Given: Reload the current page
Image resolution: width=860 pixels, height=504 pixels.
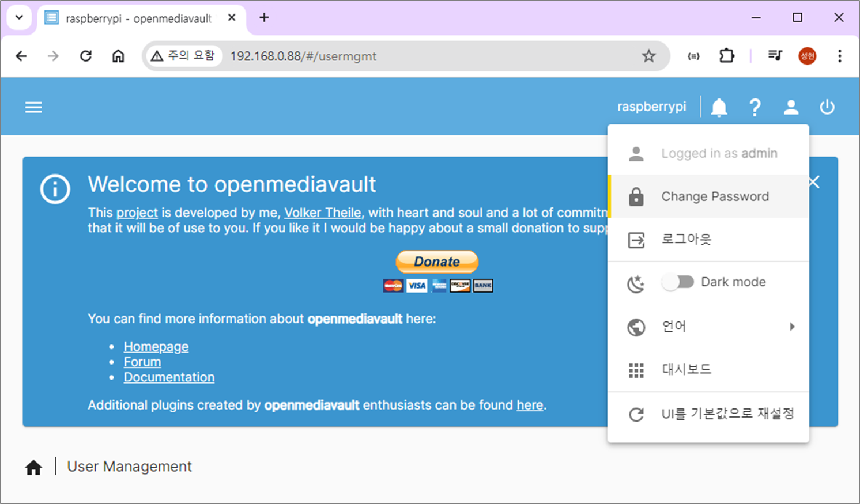Looking at the screenshot, I should click(86, 56).
